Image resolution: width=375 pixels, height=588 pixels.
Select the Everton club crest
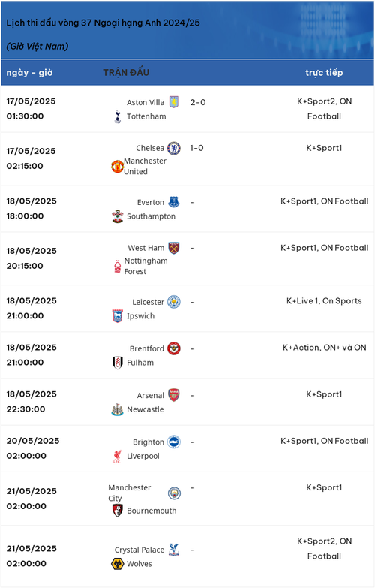pos(174,202)
